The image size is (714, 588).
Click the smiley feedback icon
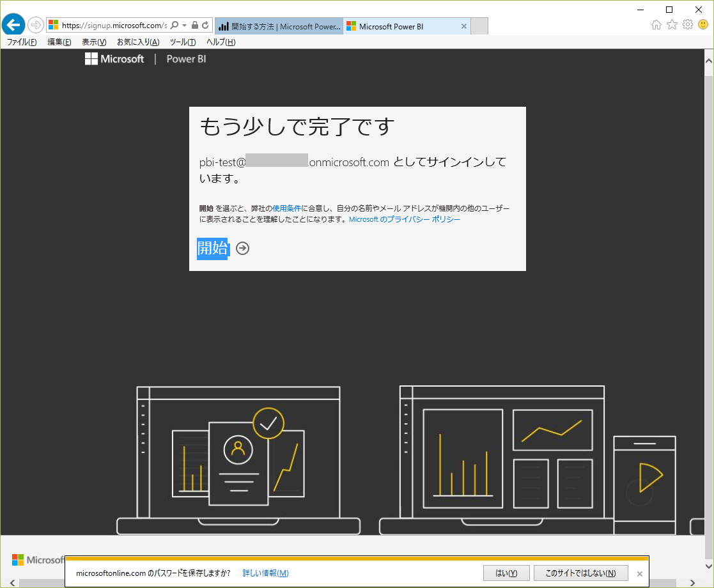703,24
